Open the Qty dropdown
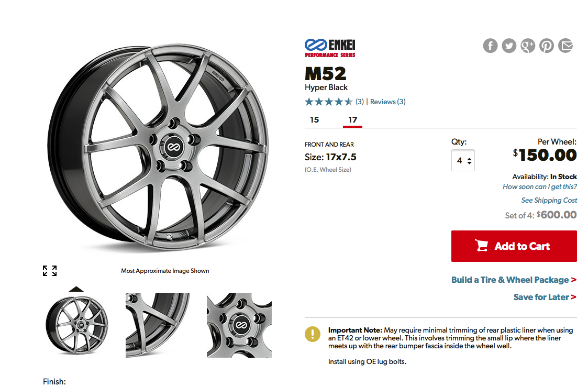Image resolution: width=588 pixels, height=386 pixels. [463, 161]
